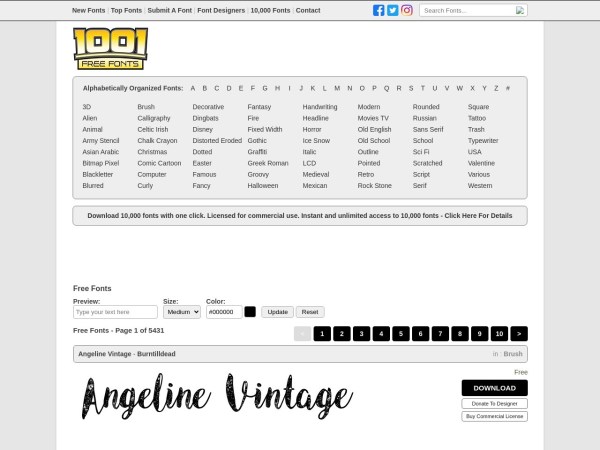The image size is (600, 450).
Task: Click Donate To Designer button
Action: [x=494, y=404]
